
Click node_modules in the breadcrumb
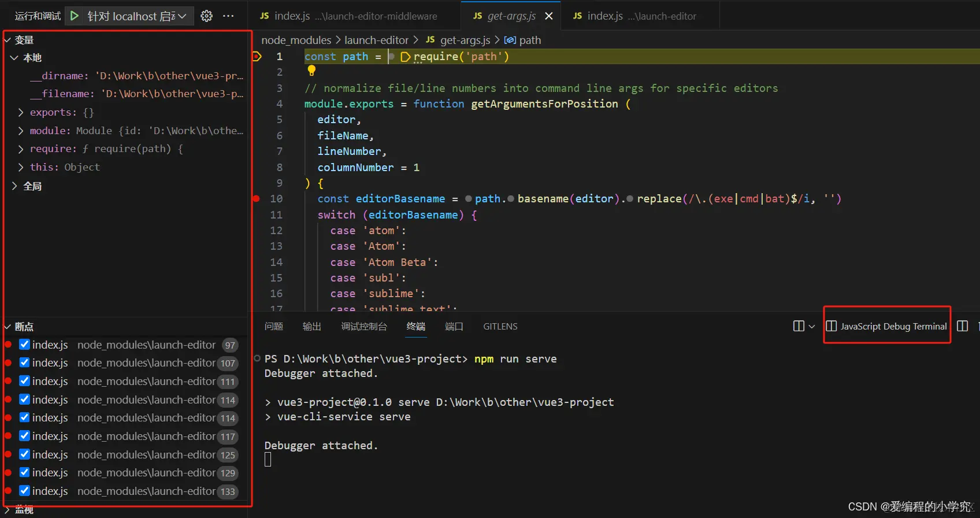pos(296,40)
